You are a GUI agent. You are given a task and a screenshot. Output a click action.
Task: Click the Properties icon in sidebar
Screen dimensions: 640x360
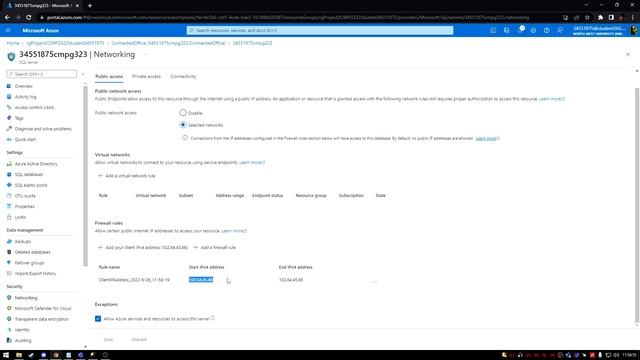pos(9,207)
